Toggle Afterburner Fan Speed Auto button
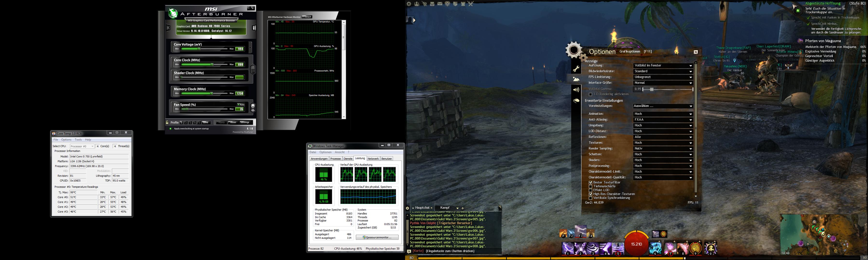Viewport: 868px width, 260px height. [x=241, y=105]
